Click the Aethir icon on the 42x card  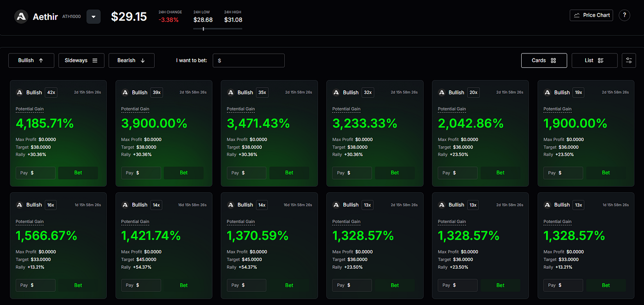(x=20, y=92)
